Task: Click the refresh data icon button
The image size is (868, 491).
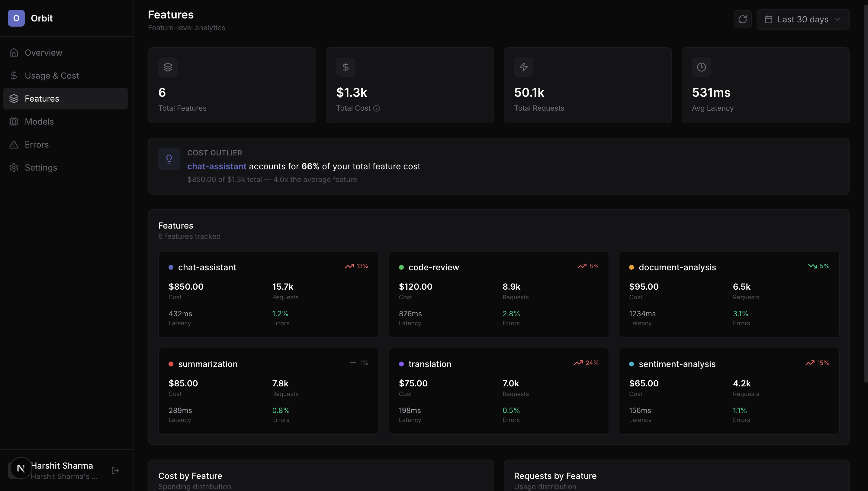Action: coord(742,19)
